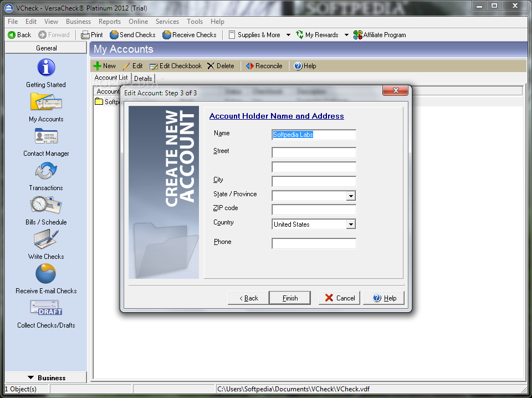Open the View menu
The width and height of the screenshot is (532, 398).
coord(51,22)
